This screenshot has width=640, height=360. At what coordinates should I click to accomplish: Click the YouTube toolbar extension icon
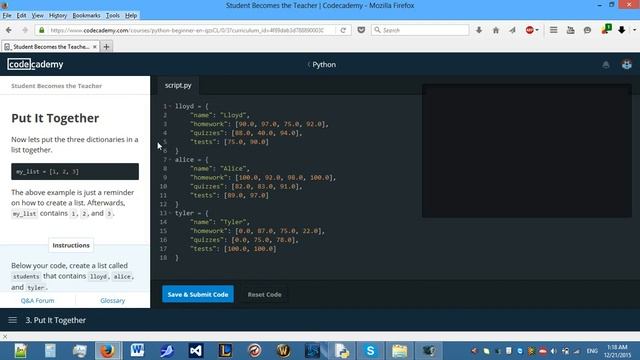click(x=571, y=30)
